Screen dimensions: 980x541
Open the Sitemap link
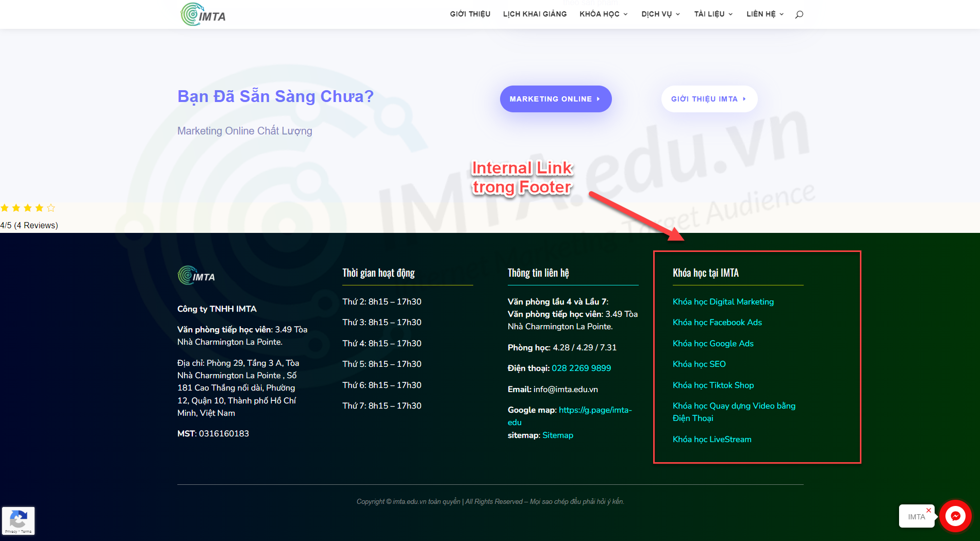557,435
